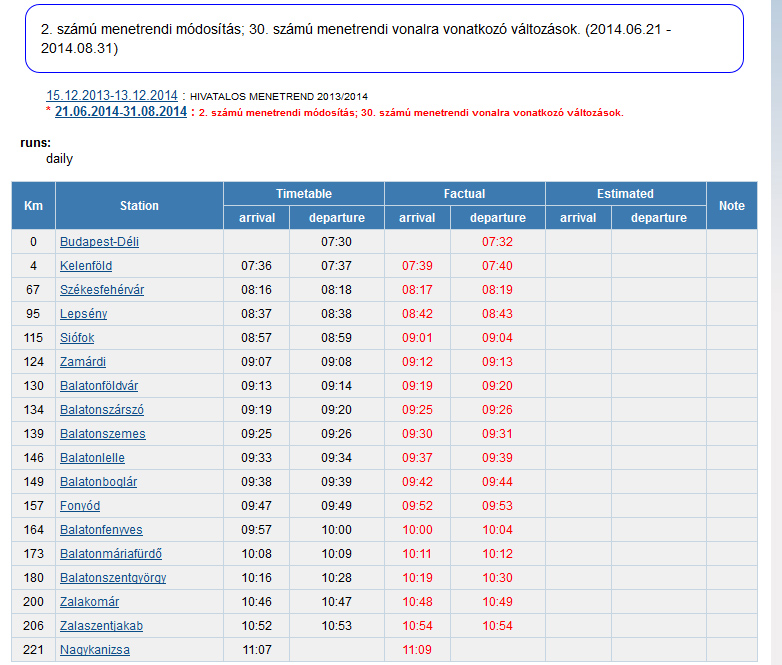Screen dimensions: 782x665
Task: Click the timetable modification notice box
Action: (x=384, y=38)
